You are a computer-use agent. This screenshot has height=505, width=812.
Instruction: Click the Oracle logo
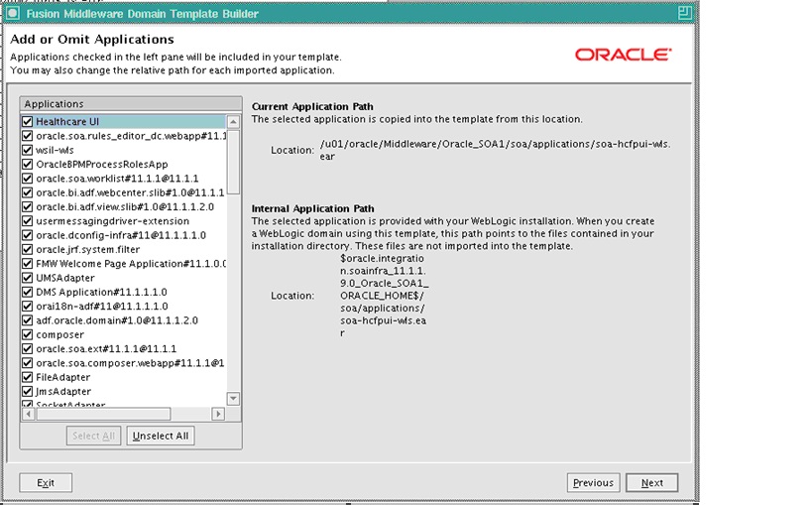point(624,55)
